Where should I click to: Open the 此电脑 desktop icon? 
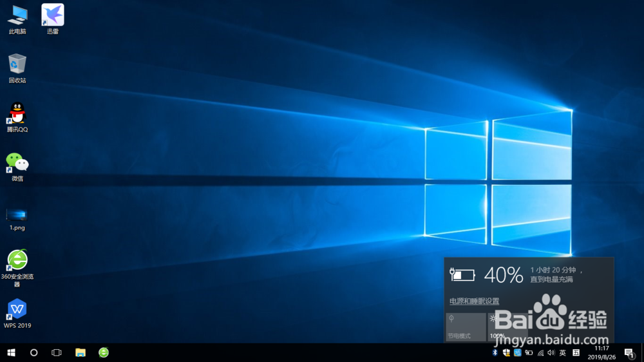(x=17, y=20)
